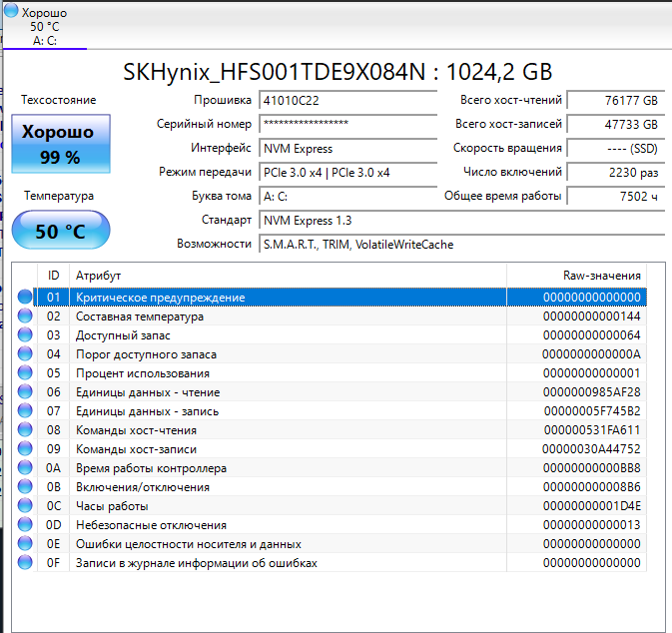Click the status orb for attribute 0C Часы работы
672x633 pixels.
coord(25,506)
